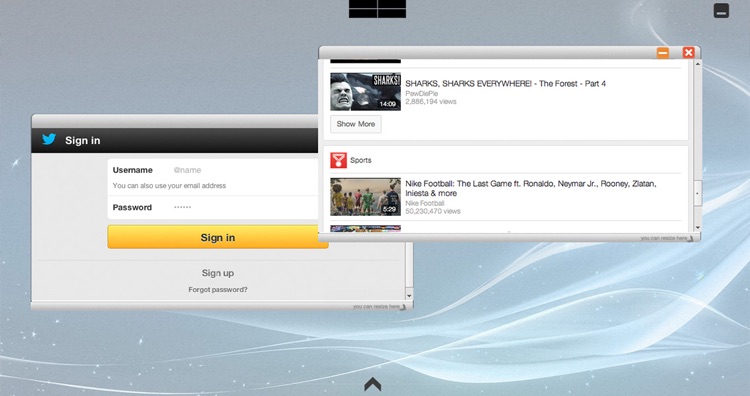Click Twitter window's scroll down arrow
This screenshot has height=396, width=750.
409,296
